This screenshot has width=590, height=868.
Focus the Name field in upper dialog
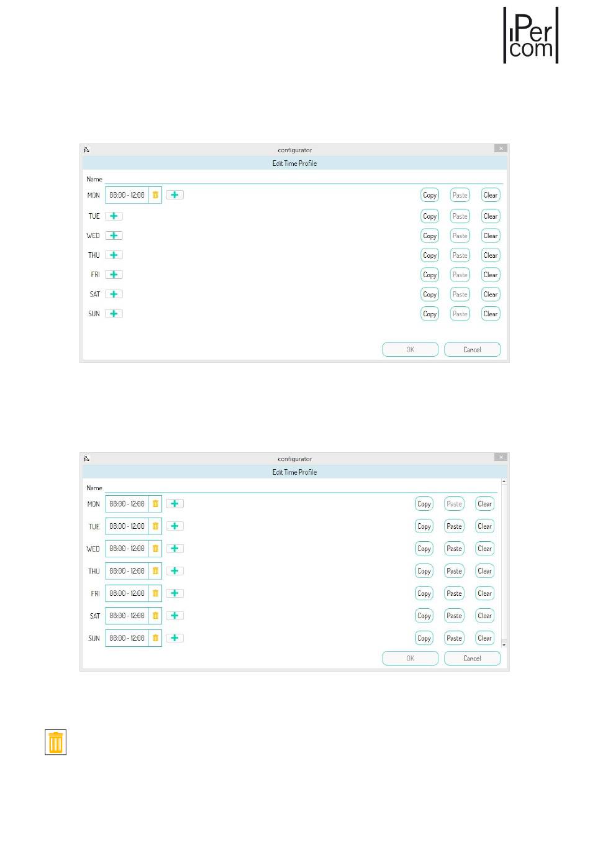[x=303, y=179]
